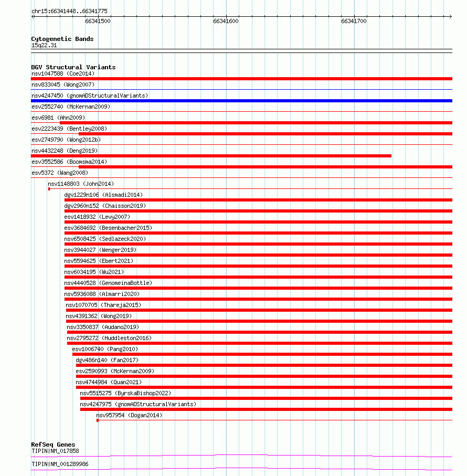Open variant nsv4744984 (Quan2021)
The image size is (467, 476).
point(109,382)
